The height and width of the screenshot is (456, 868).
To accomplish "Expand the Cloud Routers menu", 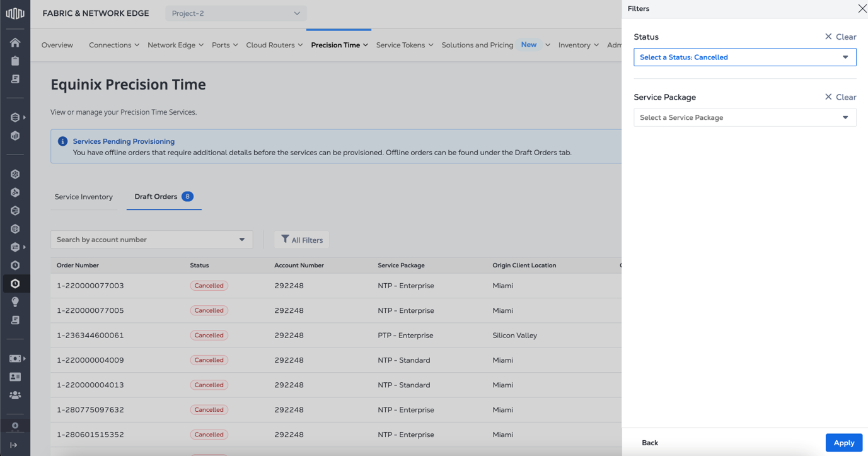I will [x=274, y=45].
